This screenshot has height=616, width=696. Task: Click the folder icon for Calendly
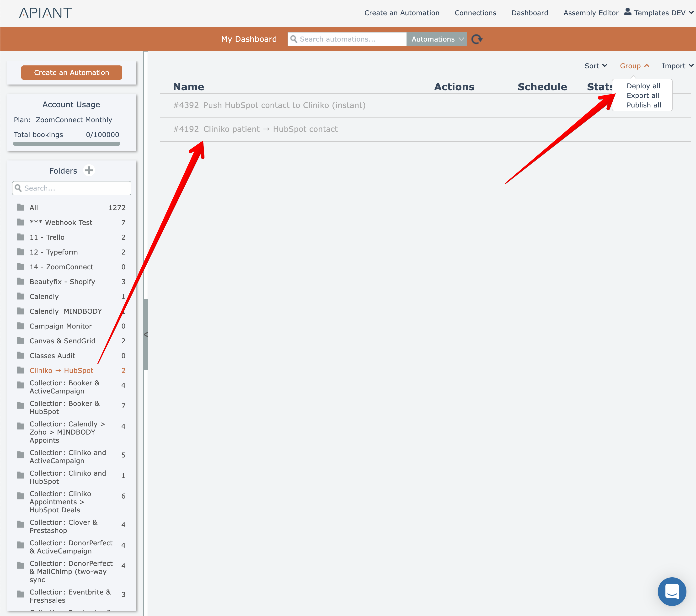coord(21,297)
